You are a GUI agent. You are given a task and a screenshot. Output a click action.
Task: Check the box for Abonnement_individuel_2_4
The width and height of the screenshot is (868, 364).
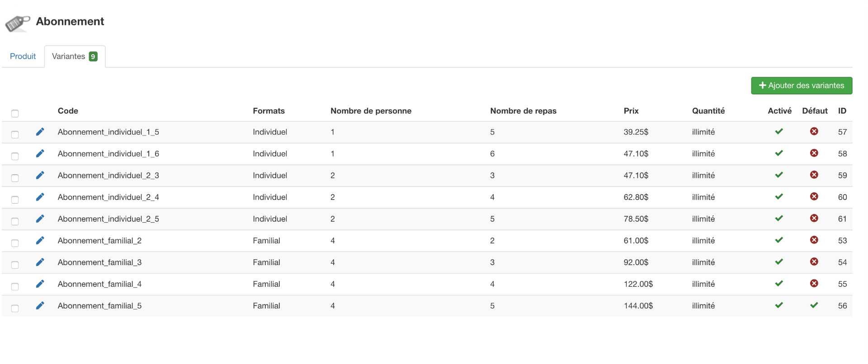tap(15, 200)
